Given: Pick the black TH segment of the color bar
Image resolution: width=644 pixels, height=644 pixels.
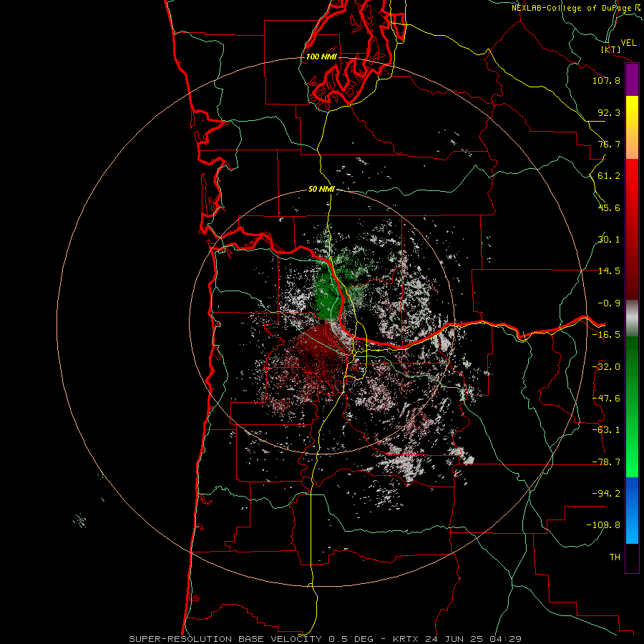Looking at the screenshot, I should coord(632,557).
